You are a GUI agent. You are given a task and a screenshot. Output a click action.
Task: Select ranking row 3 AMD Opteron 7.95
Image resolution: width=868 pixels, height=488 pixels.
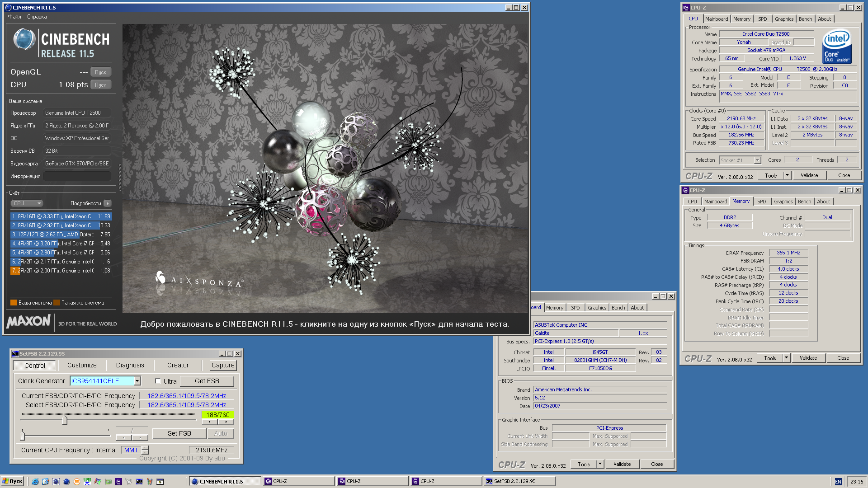click(x=61, y=235)
